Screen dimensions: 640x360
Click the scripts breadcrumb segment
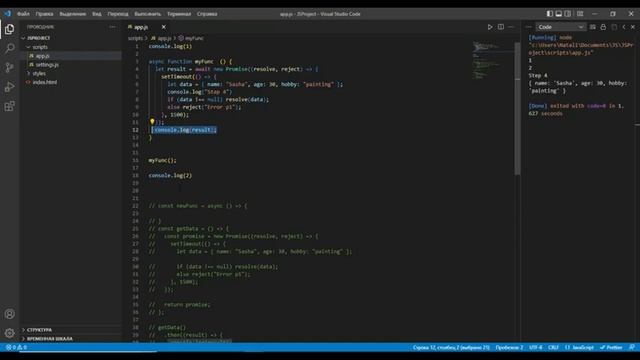pos(135,38)
